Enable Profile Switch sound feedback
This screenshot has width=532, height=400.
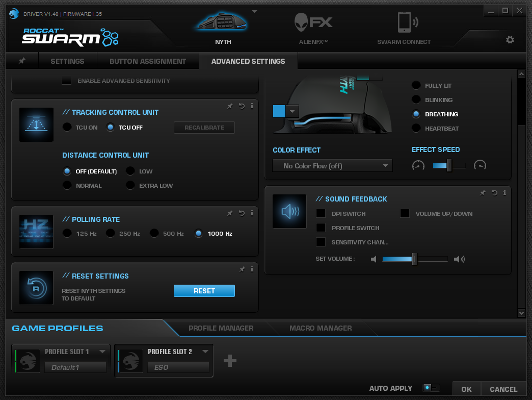321,228
